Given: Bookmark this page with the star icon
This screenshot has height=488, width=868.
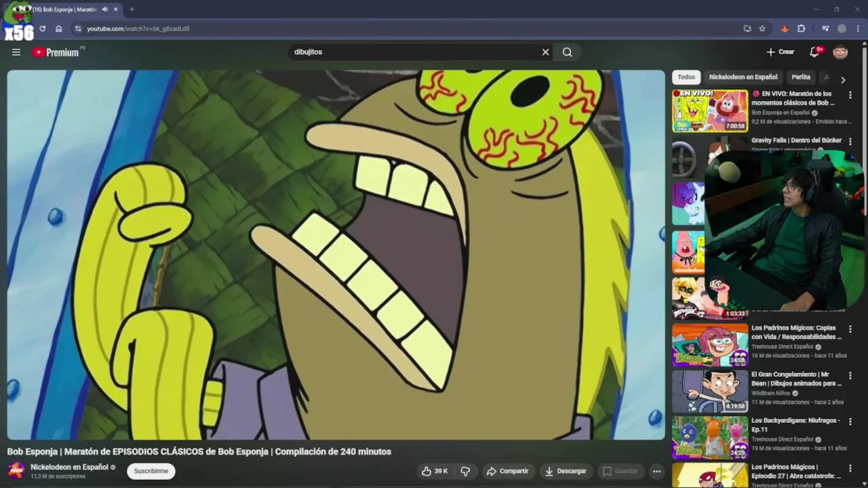Looking at the screenshot, I should pyautogui.click(x=762, y=28).
